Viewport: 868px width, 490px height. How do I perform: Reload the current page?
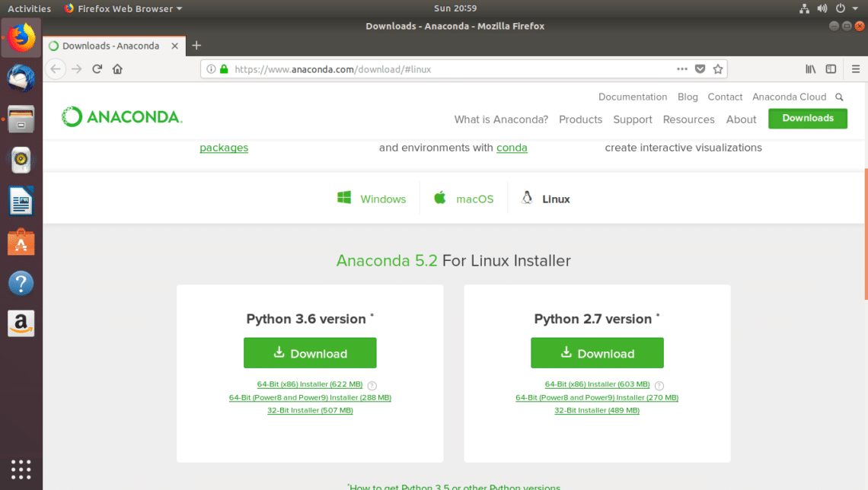pos(97,69)
